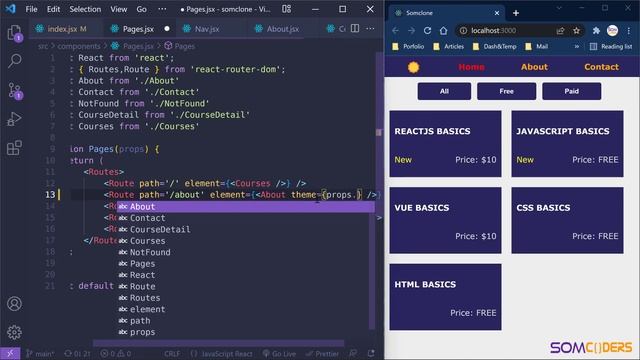Filter courses with the Paid button
The height and width of the screenshot is (360, 640).
click(571, 91)
